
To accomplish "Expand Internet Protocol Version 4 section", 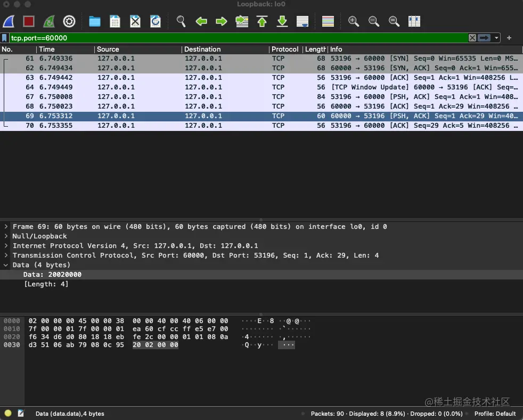I will (6, 246).
